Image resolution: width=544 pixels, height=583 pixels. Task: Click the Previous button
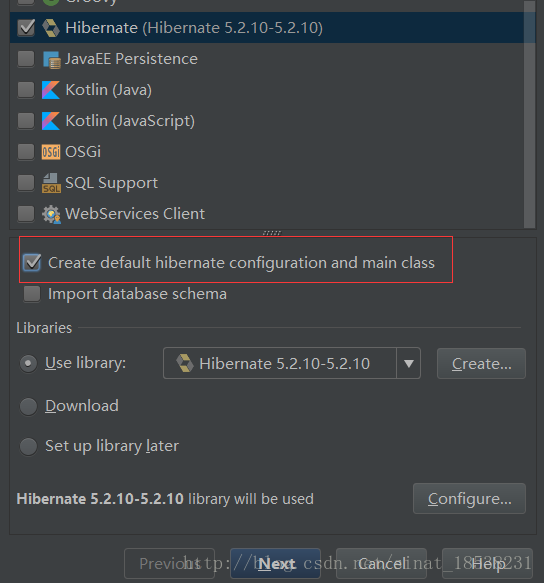[169, 563]
